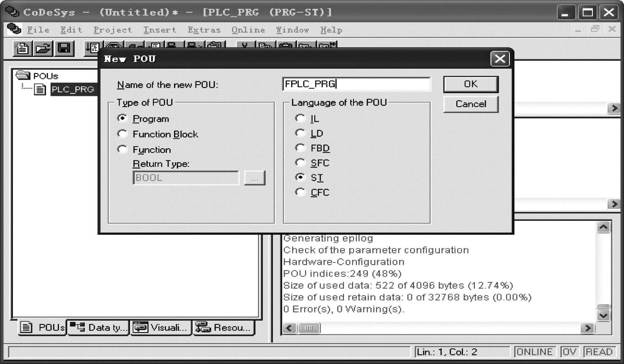Click the CoDeSys icon in the title bar

pyautogui.click(x=12, y=11)
